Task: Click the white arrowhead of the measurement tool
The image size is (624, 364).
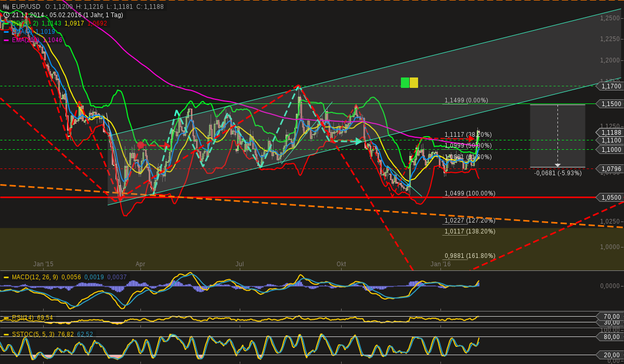Action: (x=557, y=165)
